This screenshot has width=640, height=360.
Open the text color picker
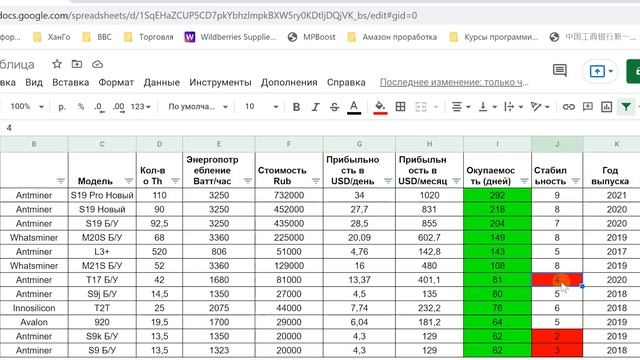354,107
